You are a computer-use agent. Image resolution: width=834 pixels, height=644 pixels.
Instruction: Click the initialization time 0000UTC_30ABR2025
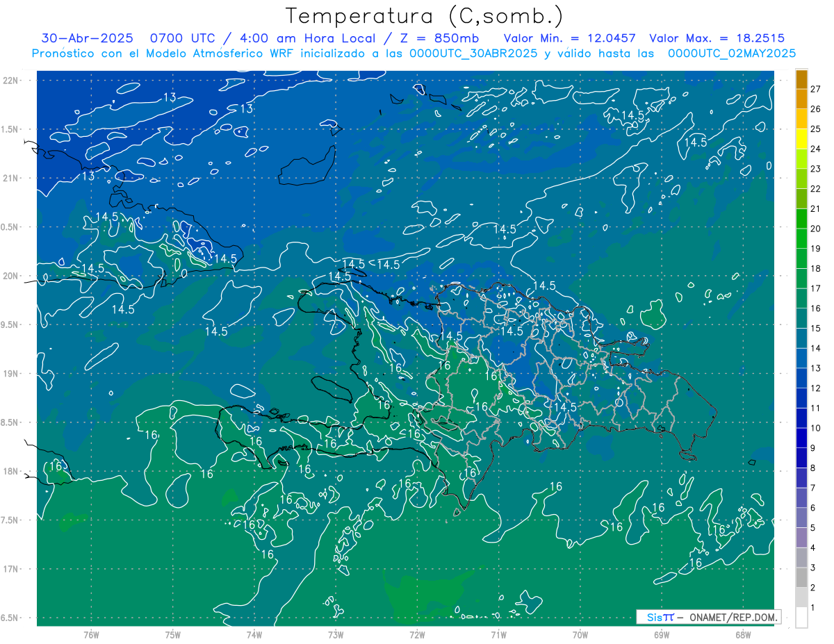point(473,53)
